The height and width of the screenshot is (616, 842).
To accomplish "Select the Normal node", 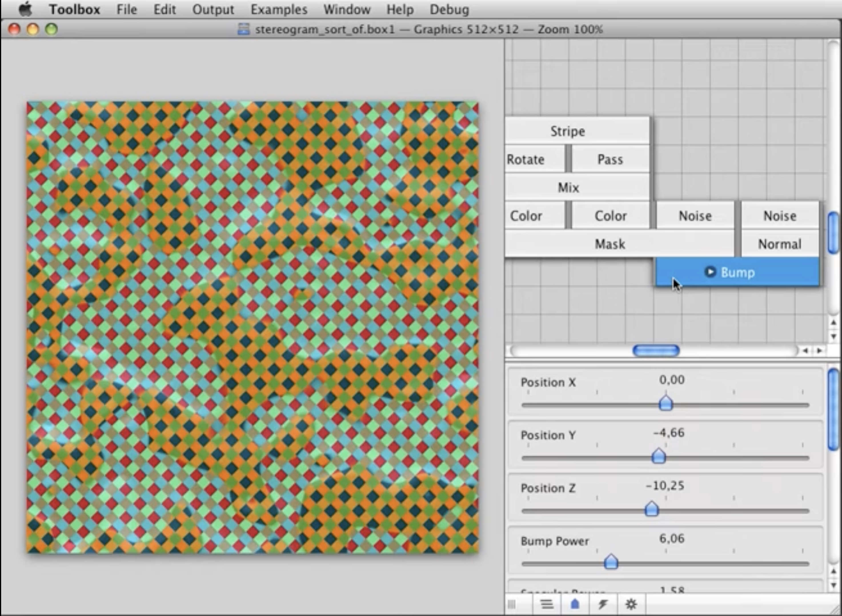I will click(x=779, y=244).
